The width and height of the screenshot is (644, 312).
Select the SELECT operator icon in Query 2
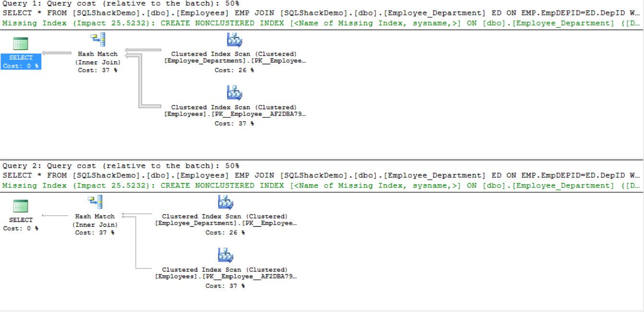[x=21, y=207]
